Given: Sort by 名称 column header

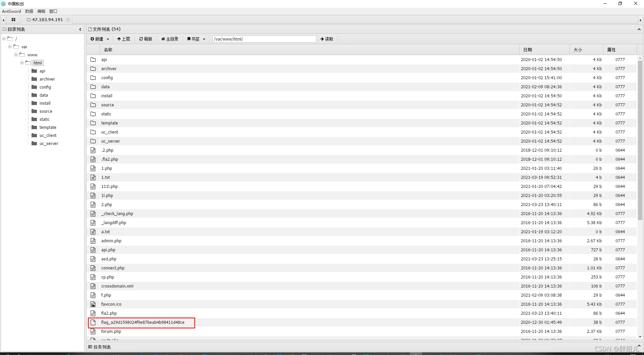Looking at the screenshot, I should click(309, 50).
